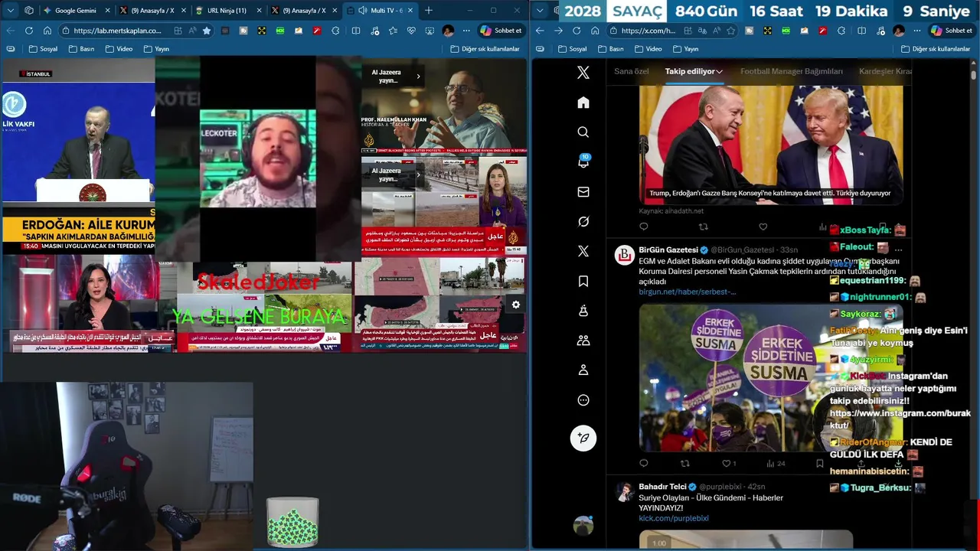Toggle split screen in right browser
Screen dimensions: 980x551
861,31
